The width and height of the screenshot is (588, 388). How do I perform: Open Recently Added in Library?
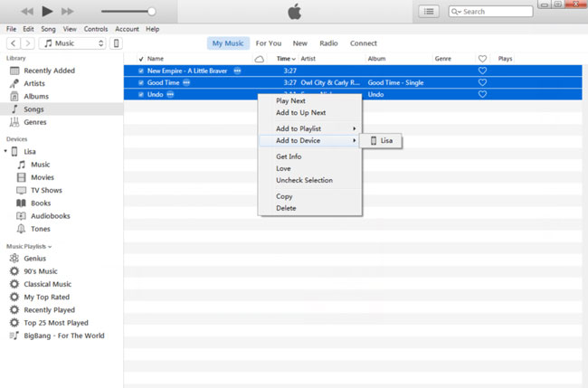point(49,71)
